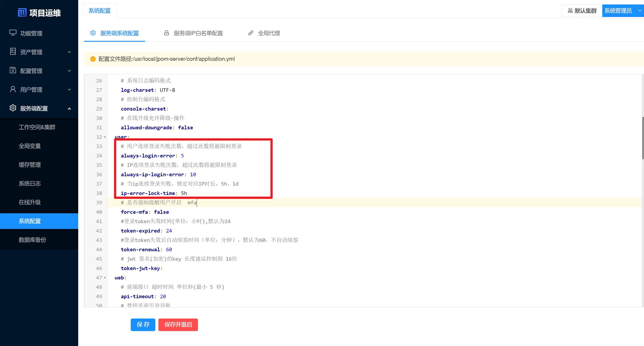Click the cluster icon beside 默认集群
Viewport: 644px width, 346px height.
570,10
